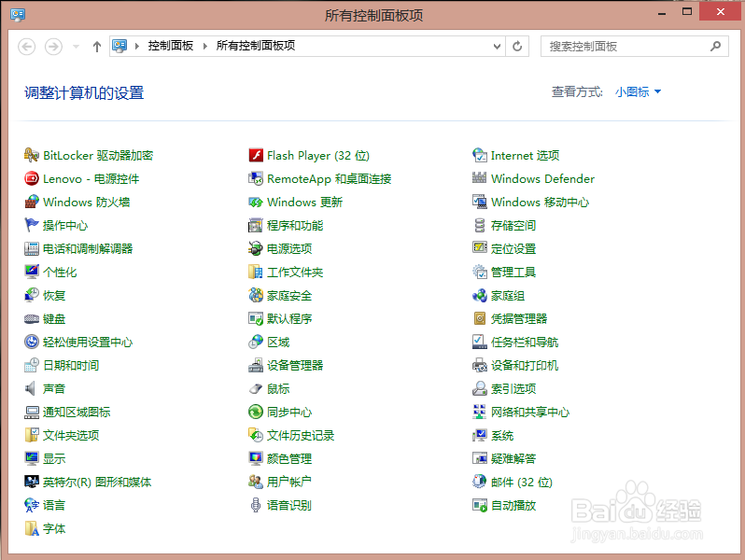This screenshot has width=745, height=560.
Task: Click the 个性化 monitor icon
Action: [x=32, y=272]
